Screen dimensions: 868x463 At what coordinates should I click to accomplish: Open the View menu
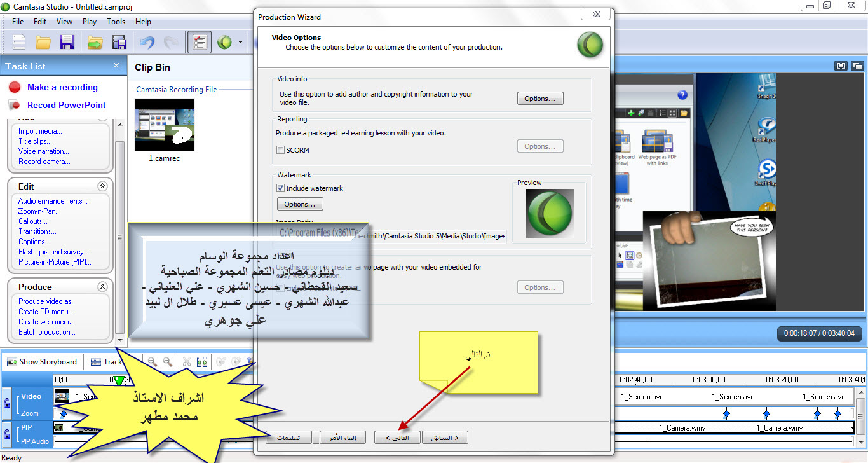click(64, 21)
